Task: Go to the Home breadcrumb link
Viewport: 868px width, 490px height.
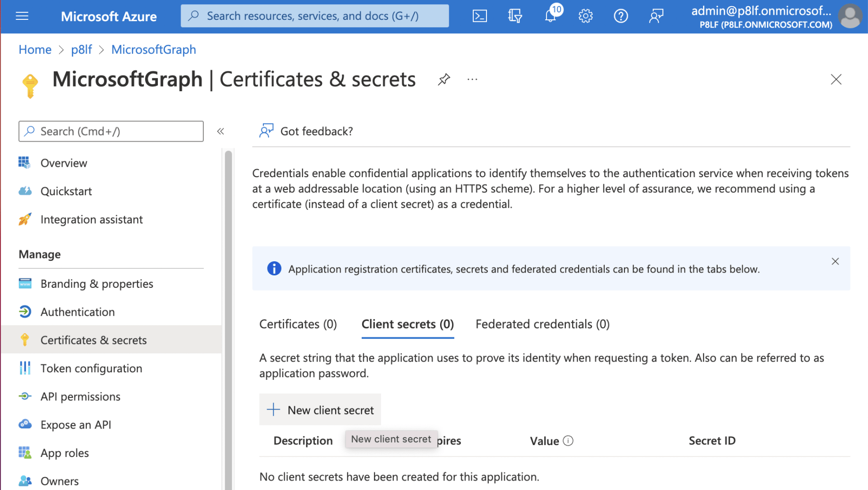Action: (35, 50)
